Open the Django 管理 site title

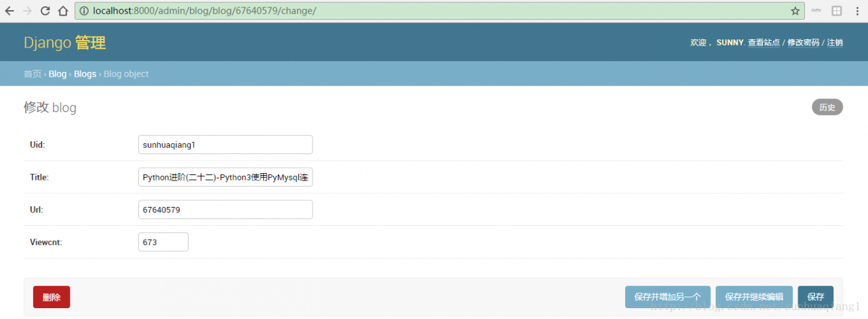[65, 43]
